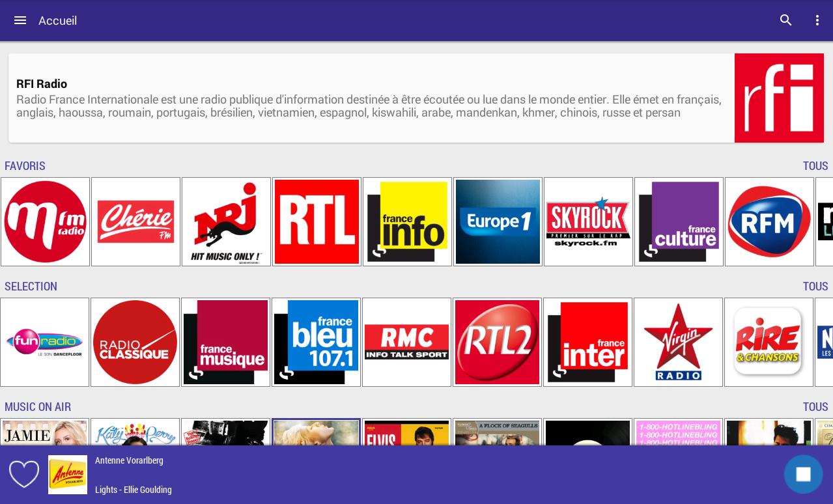This screenshot has width=833, height=504.
Task: Tune in to RTL2
Action: tap(497, 343)
